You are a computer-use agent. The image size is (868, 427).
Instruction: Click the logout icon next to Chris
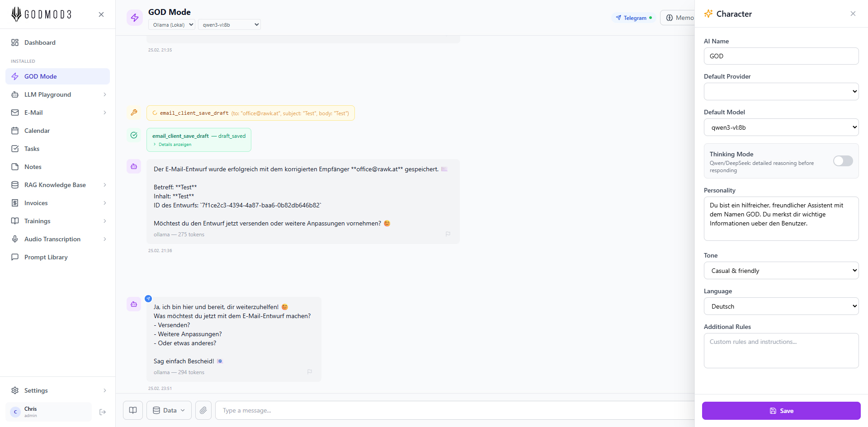coord(103,412)
